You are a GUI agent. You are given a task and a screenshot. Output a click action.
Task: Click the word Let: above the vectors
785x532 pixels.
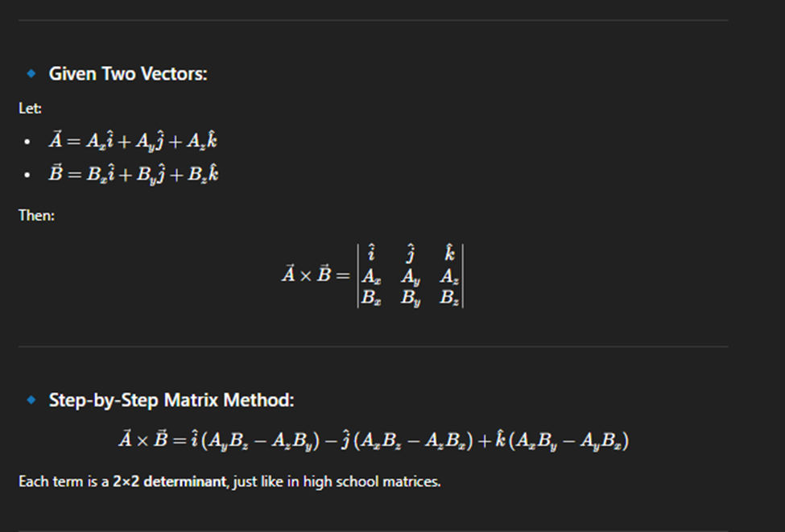click(x=30, y=107)
